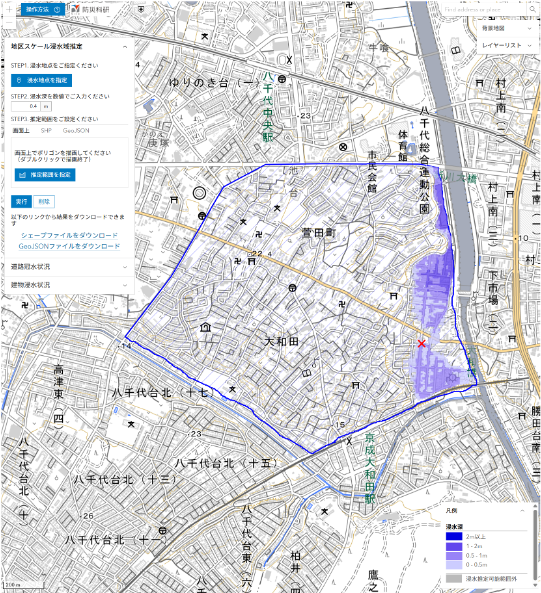Zoom in the map with plus button
The height and width of the screenshot is (593, 541).
[9, 9]
